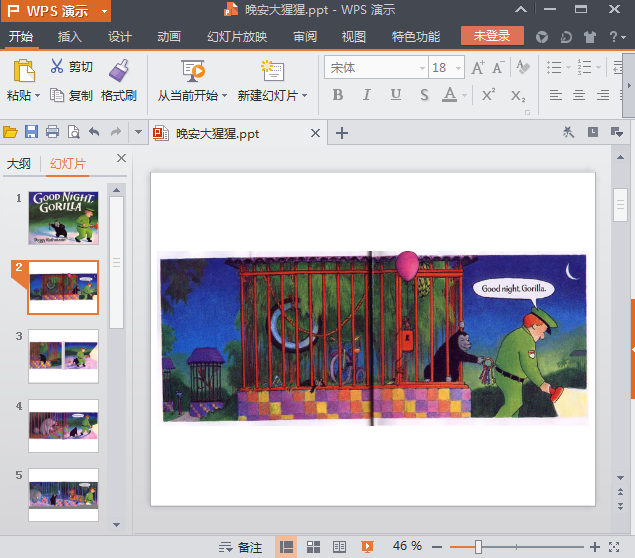
Task: Start slideshow from status bar play icon
Action: tap(367, 547)
